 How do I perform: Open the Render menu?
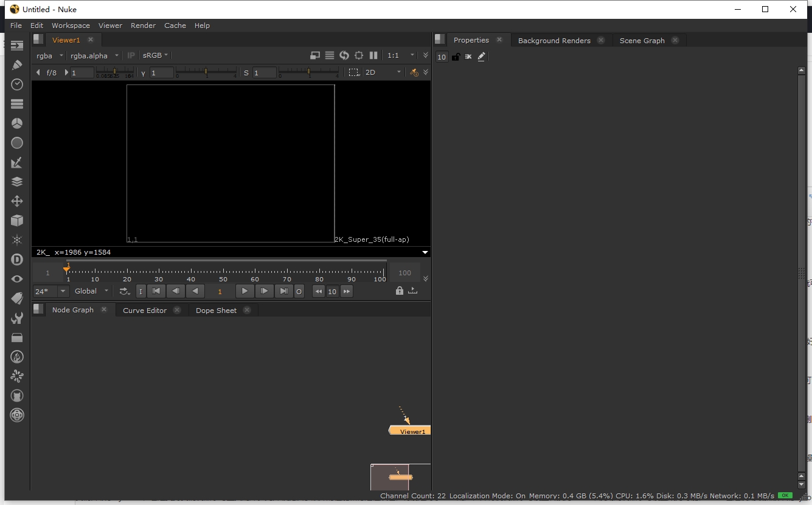[x=144, y=26]
